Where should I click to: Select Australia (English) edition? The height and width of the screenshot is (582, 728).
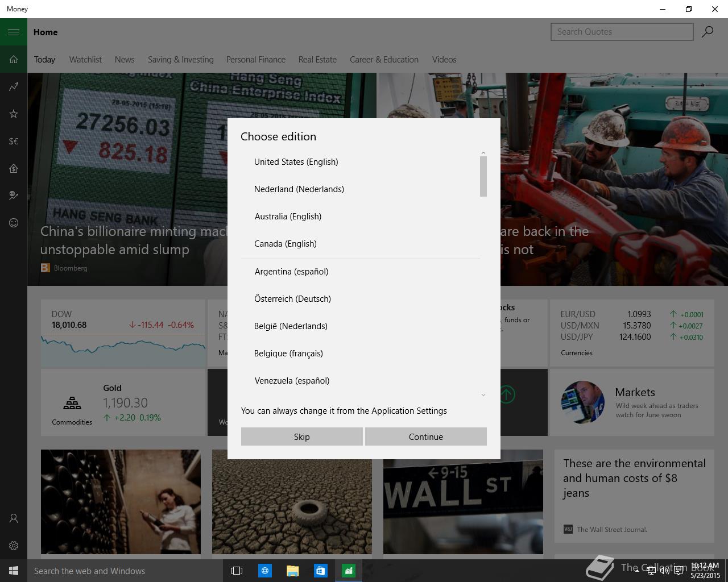[361, 217]
